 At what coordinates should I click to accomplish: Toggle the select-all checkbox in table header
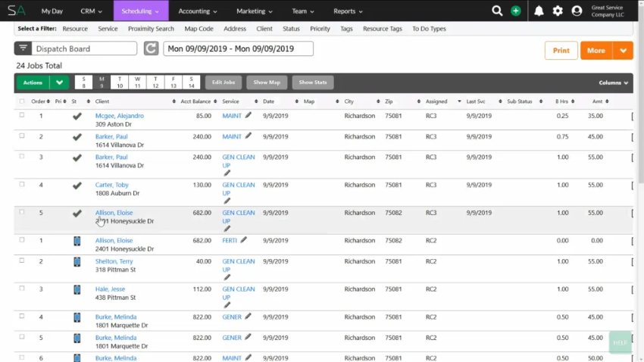(x=22, y=101)
